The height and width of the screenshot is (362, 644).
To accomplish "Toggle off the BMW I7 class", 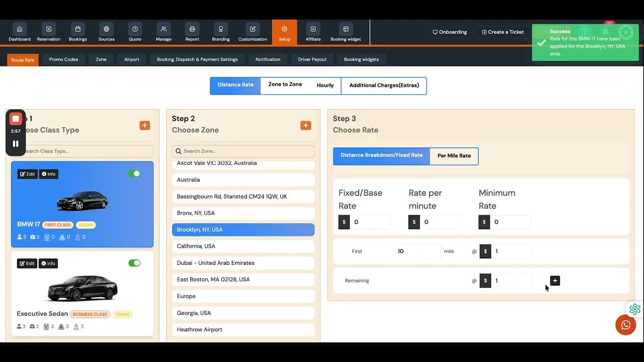I will click(134, 173).
